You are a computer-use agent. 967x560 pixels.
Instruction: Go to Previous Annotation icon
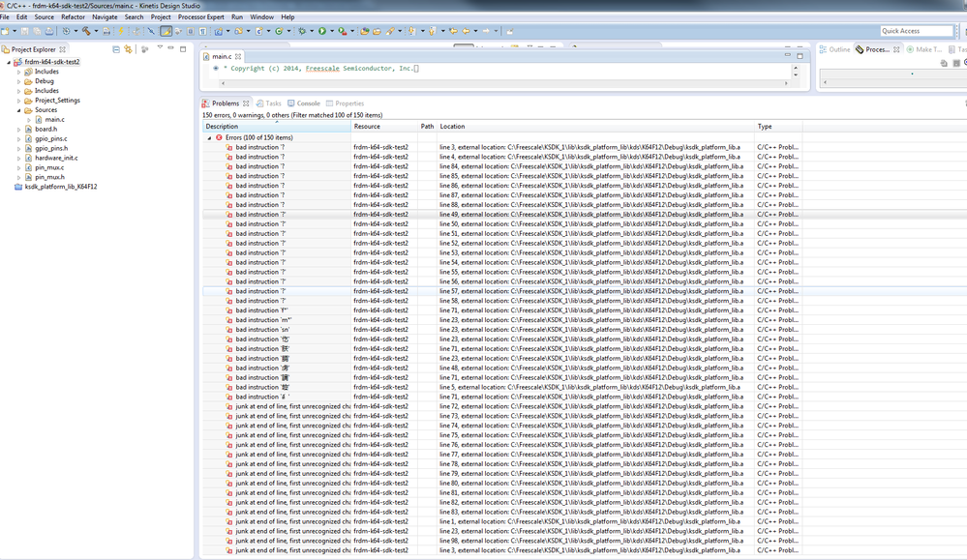tap(433, 31)
